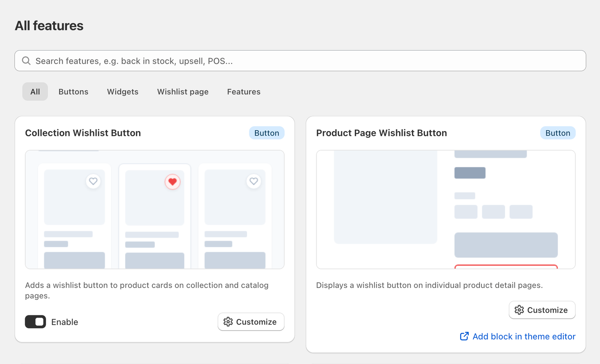Toggle Collection Wishlist Button Enable switch
Image resolution: width=600 pixels, height=364 pixels.
click(x=36, y=322)
